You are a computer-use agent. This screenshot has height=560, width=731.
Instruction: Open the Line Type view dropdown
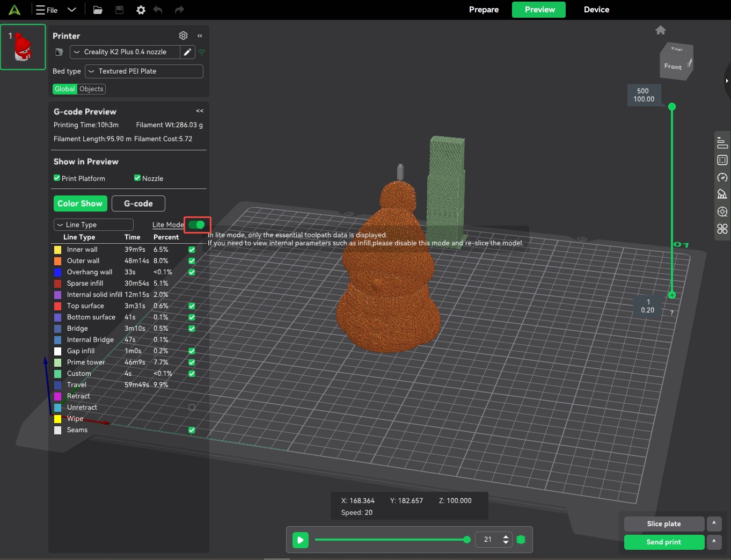(93, 225)
